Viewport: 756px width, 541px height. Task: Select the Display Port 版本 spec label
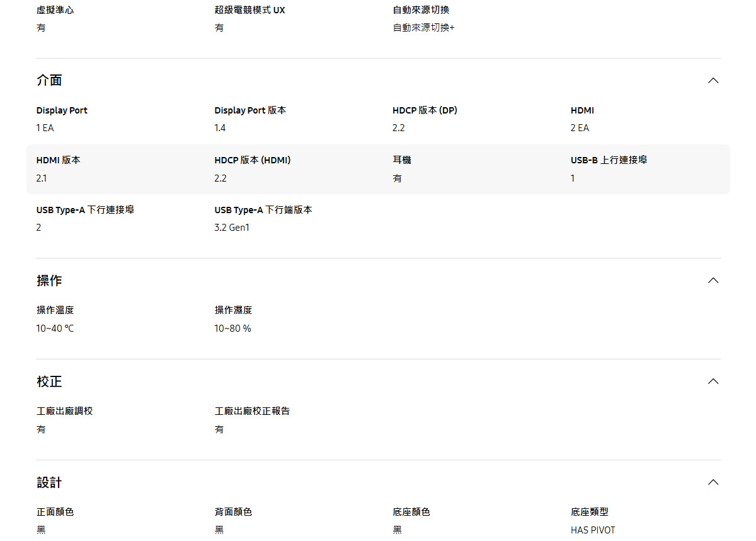click(x=249, y=110)
